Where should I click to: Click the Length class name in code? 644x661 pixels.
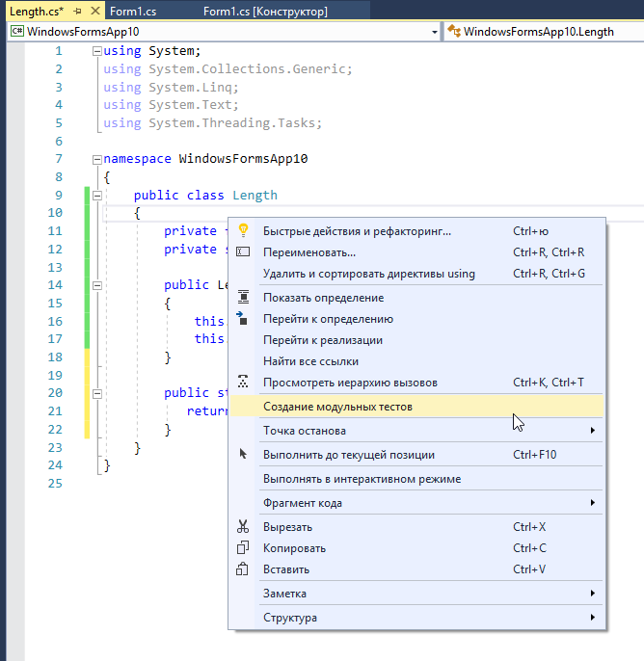click(x=255, y=196)
